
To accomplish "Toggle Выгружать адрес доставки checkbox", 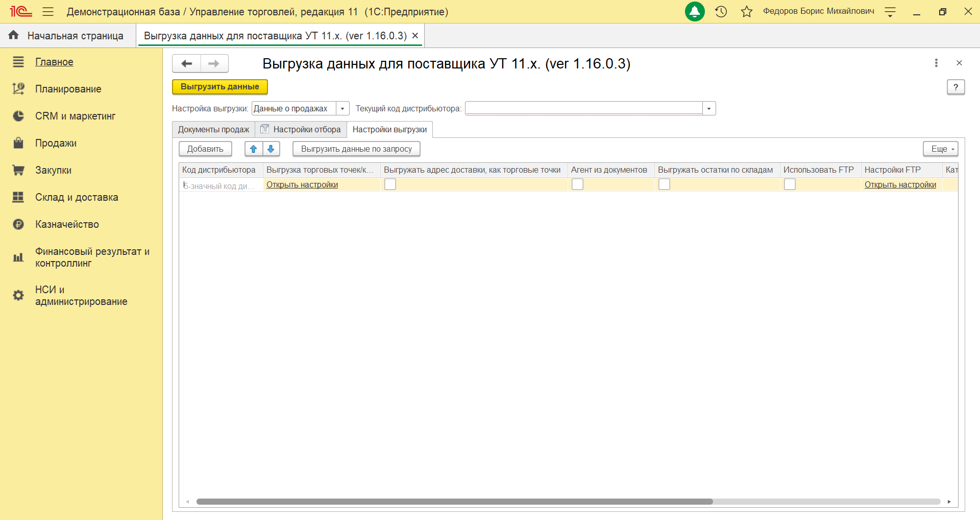I will [x=390, y=184].
